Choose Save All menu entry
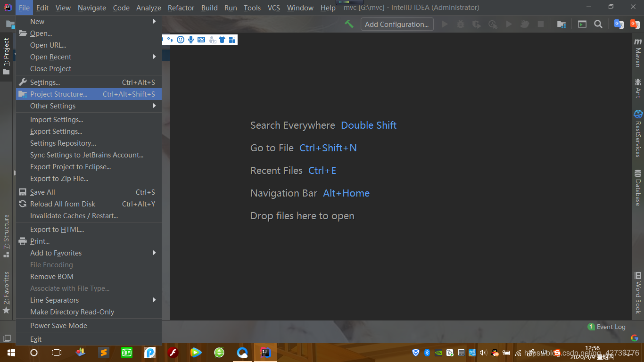Screen dimensions: 644x362 point(89,192)
